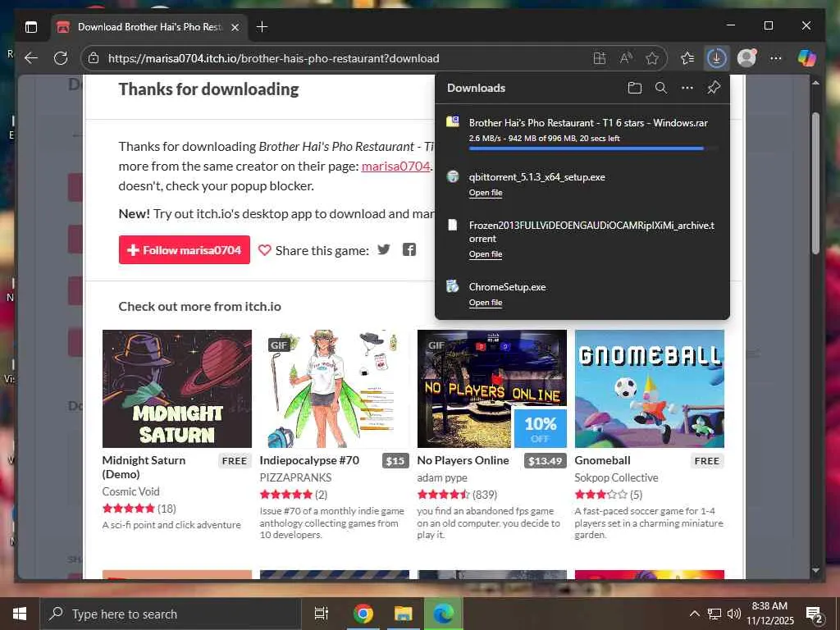Viewport: 840px width, 630px height.
Task: Open No Players Online thumbnail
Action: [x=492, y=388]
